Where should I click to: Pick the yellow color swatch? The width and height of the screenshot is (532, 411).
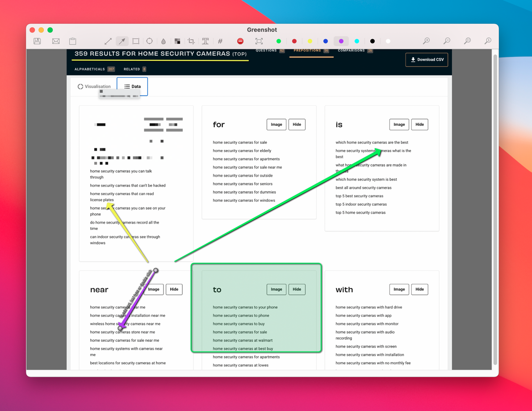[310, 42]
